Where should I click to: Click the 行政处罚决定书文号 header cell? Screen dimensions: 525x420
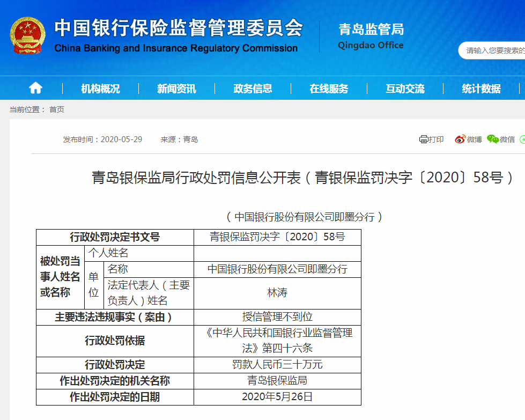(115, 237)
